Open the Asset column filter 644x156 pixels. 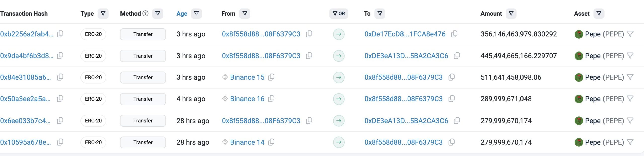pos(599,14)
